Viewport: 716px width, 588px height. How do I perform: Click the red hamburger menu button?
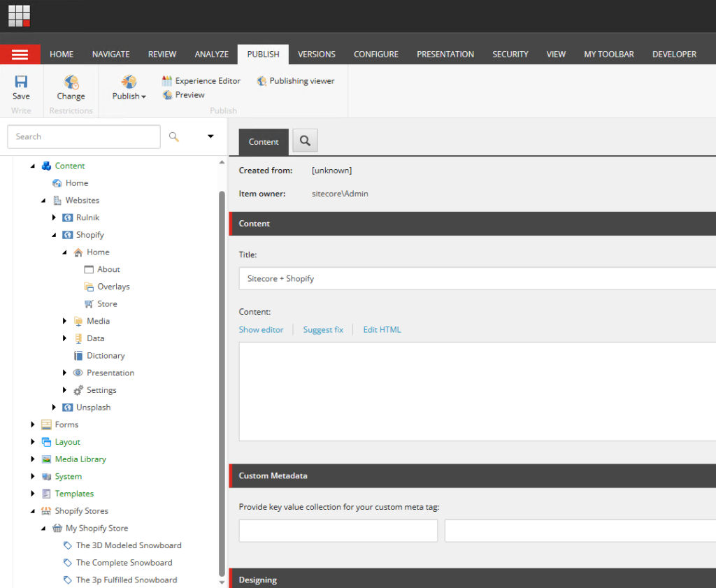pyautogui.click(x=20, y=55)
